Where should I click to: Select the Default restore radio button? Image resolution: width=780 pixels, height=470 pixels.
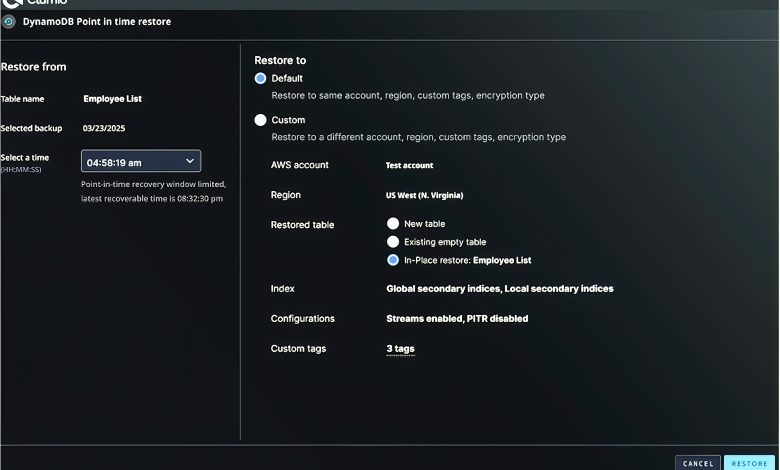260,79
